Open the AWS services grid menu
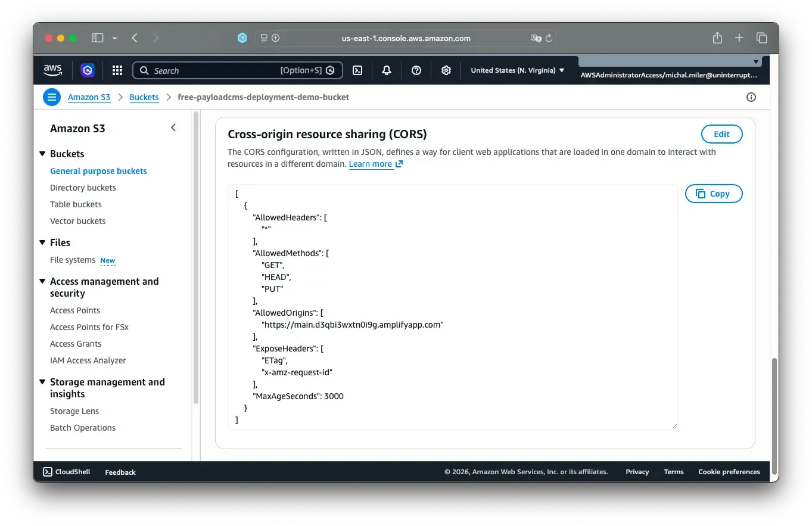The width and height of the screenshot is (812, 526). 117,70
